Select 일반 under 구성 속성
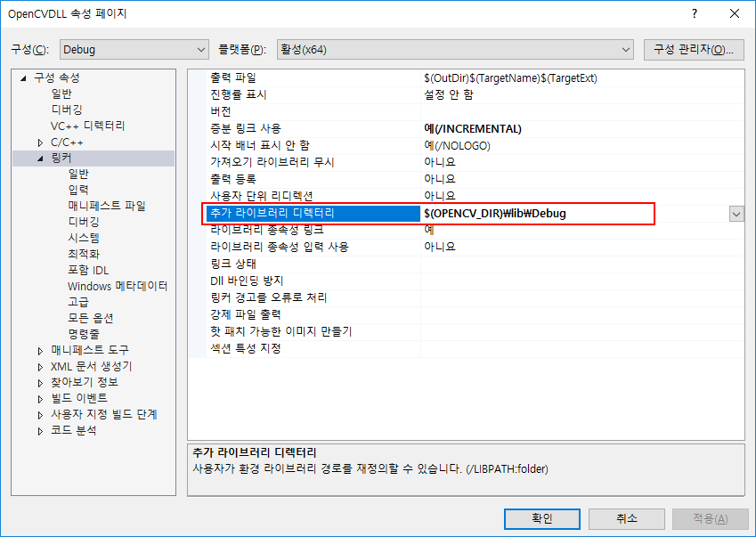 [61, 94]
